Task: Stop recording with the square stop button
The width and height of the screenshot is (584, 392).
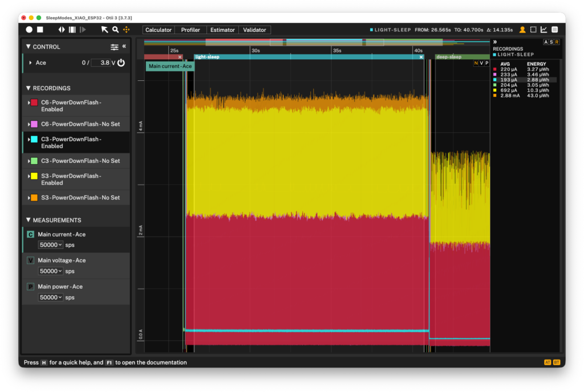Action: (x=40, y=30)
